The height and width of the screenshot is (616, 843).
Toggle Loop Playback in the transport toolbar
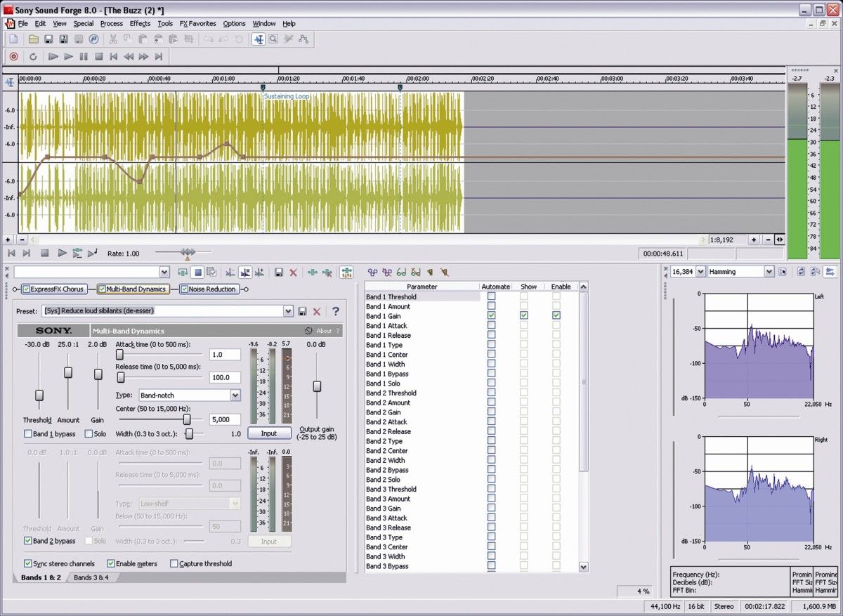pos(33,56)
